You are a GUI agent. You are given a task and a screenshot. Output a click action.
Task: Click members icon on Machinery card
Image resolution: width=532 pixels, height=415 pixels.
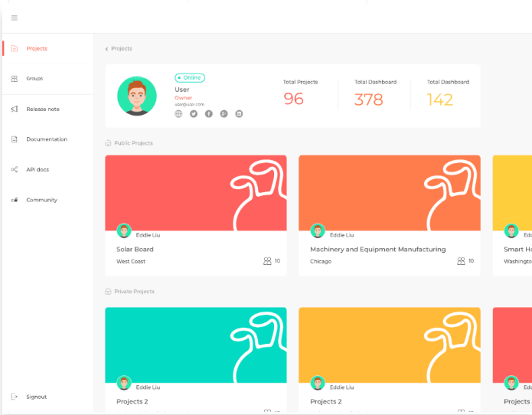461,261
